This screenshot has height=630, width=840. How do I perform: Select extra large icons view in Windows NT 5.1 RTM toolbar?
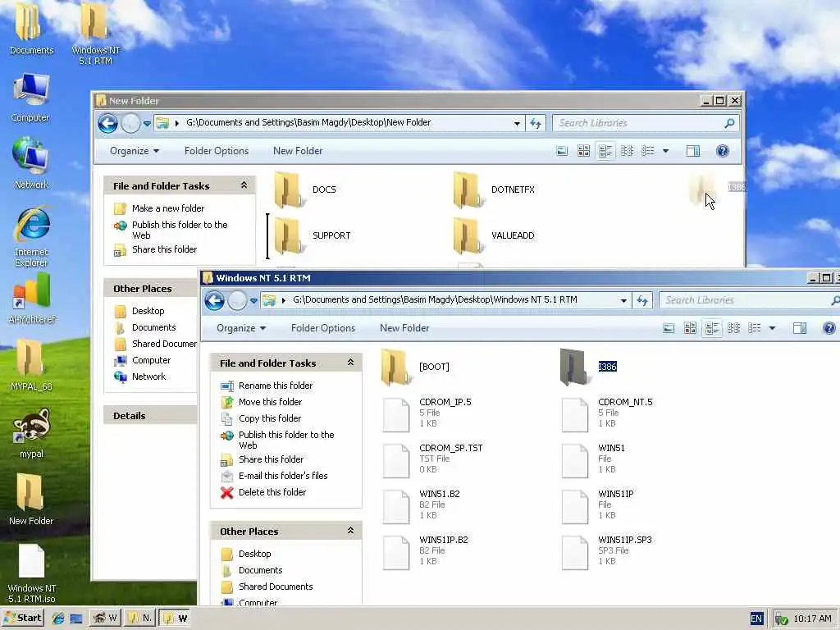pos(669,328)
